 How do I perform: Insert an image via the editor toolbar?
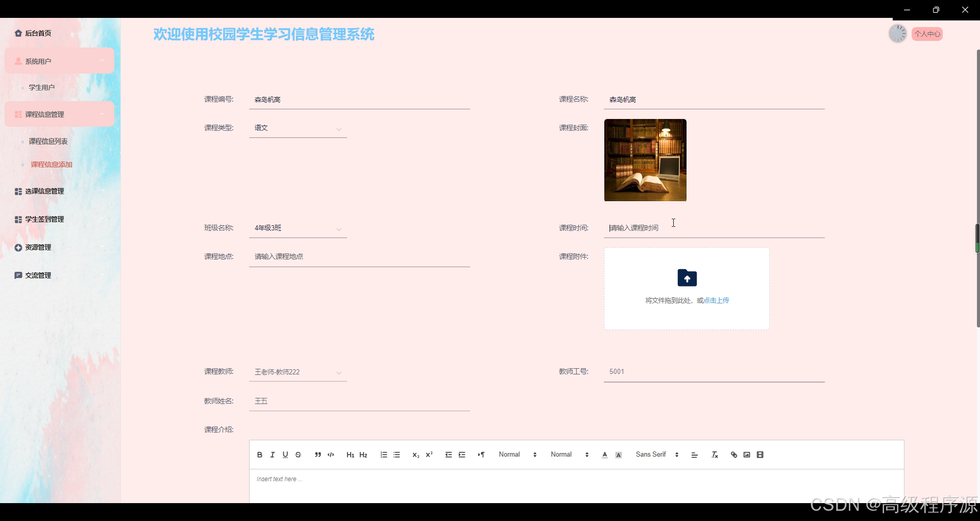[746, 455]
